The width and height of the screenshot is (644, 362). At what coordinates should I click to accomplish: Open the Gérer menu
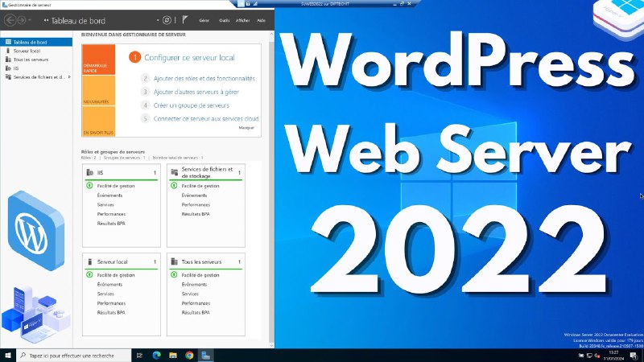204,20
